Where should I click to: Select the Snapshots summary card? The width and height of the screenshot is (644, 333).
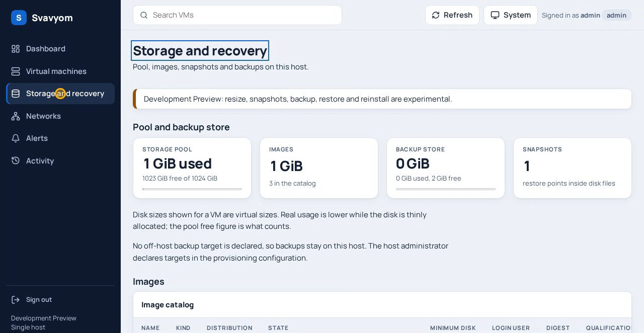573,168
